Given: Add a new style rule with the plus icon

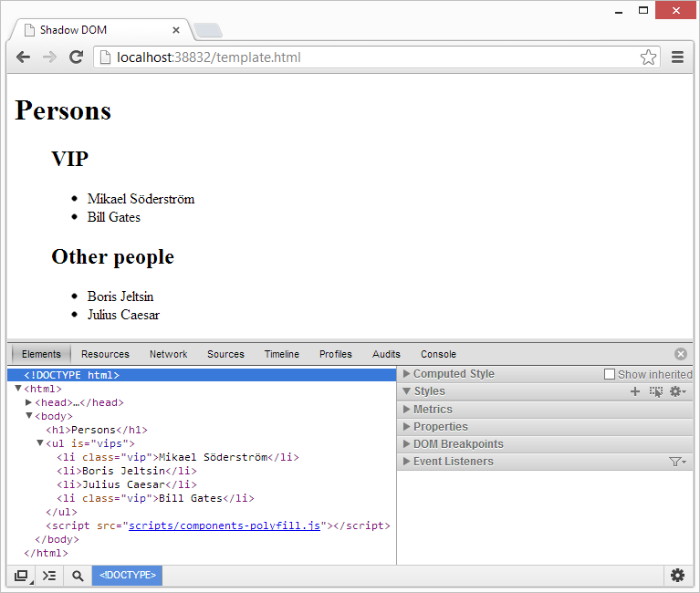Looking at the screenshot, I should [x=635, y=391].
